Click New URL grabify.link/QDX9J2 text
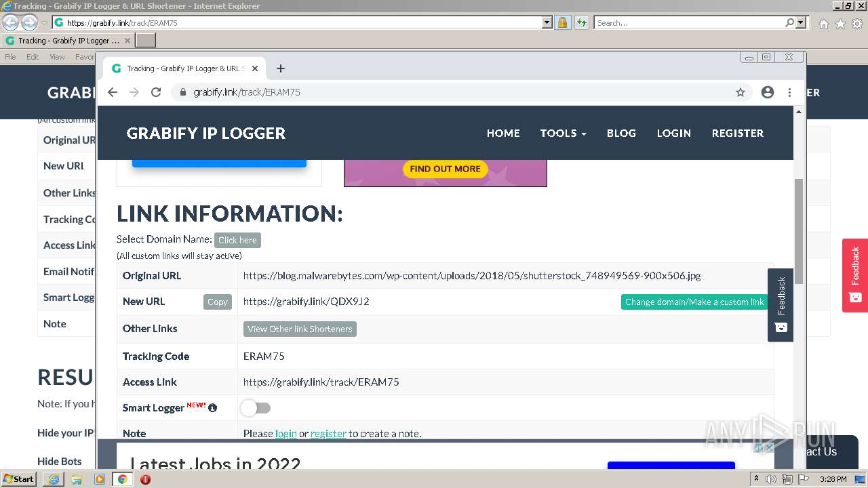The image size is (868, 488). pos(307,302)
